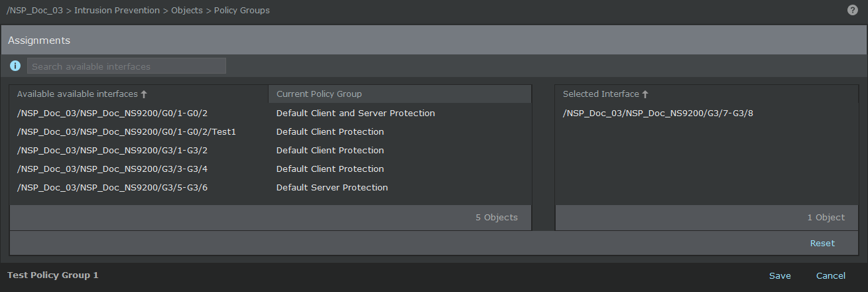This screenshot has height=292, width=868.
Task: Select the G3/7-G3/8 selected interface
Action: (x=706, y=113)
